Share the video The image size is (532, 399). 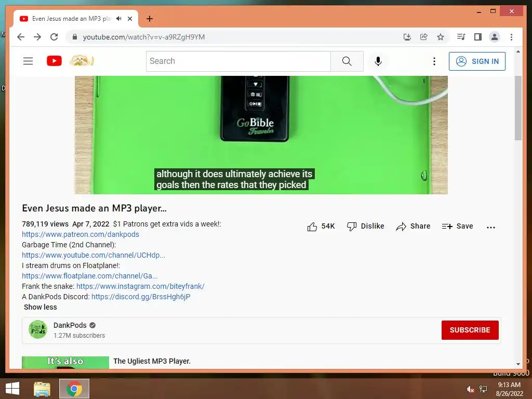[x=413, y=227]
